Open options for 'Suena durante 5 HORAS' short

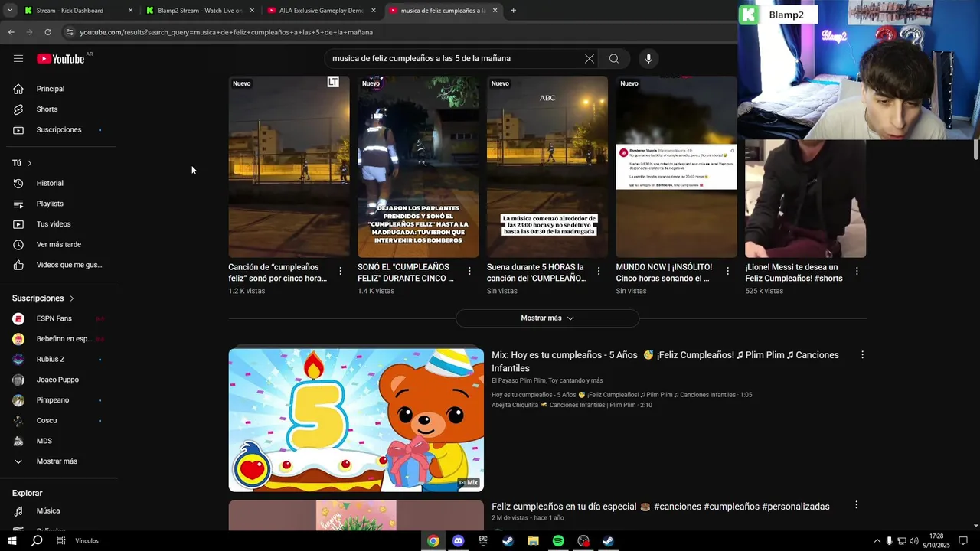pyautogui.click(x=599, y=271)
